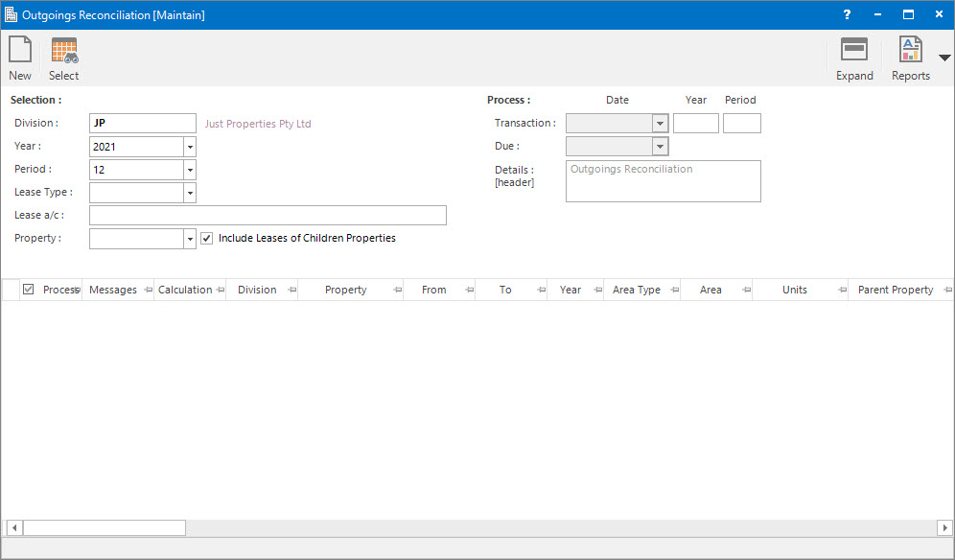The image size is (955, 560).
Task: Click the horizontal scrollbar thumb
Action: coord(105,527)
